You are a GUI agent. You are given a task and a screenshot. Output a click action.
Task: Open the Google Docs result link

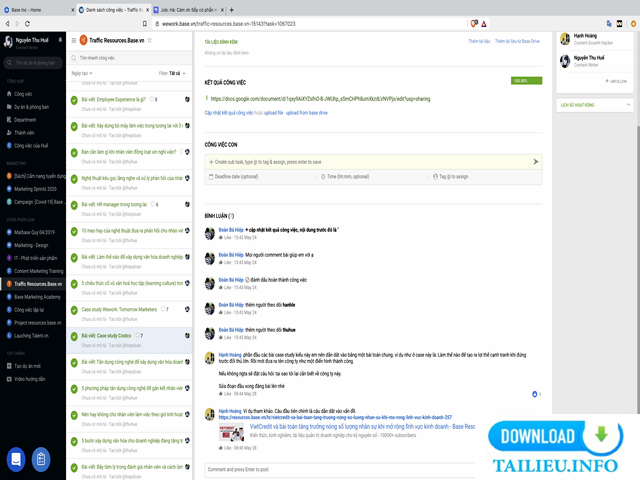[320, 99]
